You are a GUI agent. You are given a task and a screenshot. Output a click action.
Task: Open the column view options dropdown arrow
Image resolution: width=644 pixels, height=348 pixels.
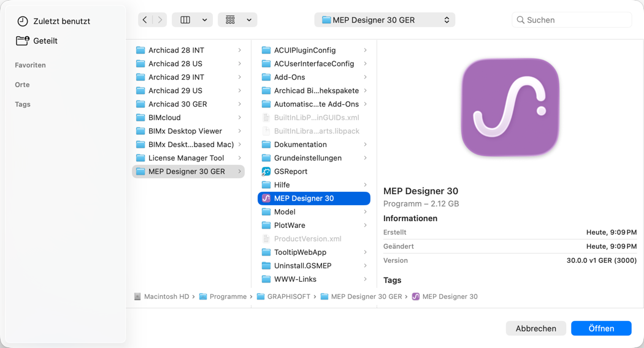point(204,20)
